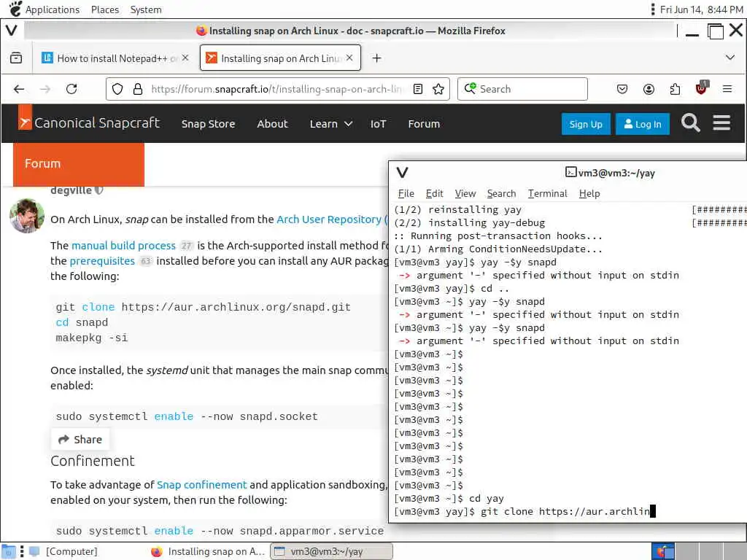
Task: Open the IoT nav link
Action: point(379,124)
